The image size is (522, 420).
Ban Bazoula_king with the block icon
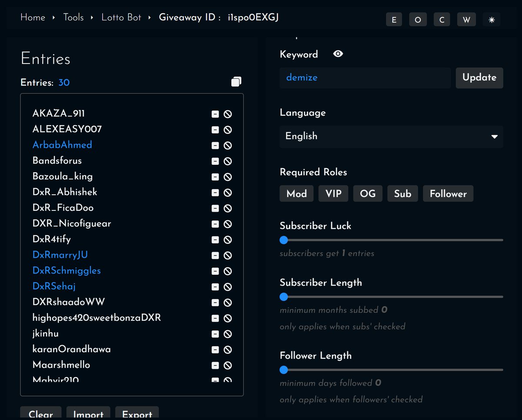tap(228, 177)
